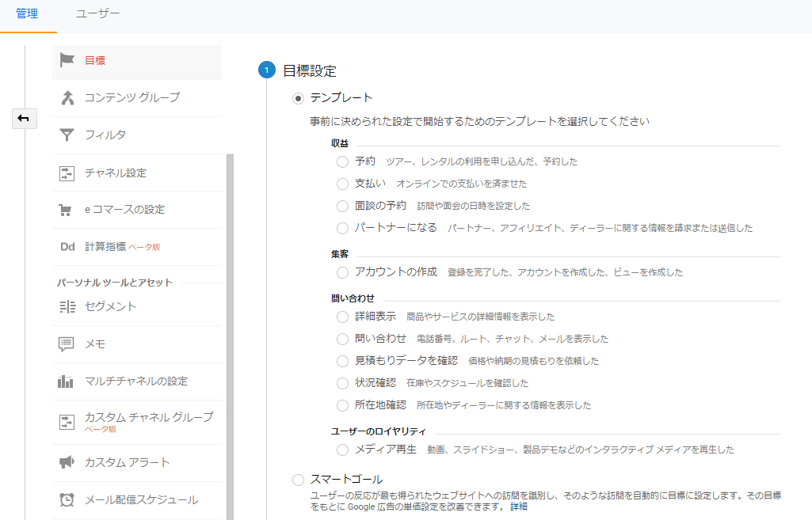Open カスタム チャネル グループ item
Image resolution: width=812 pixels, height=520 pixels.
(137, 422)
